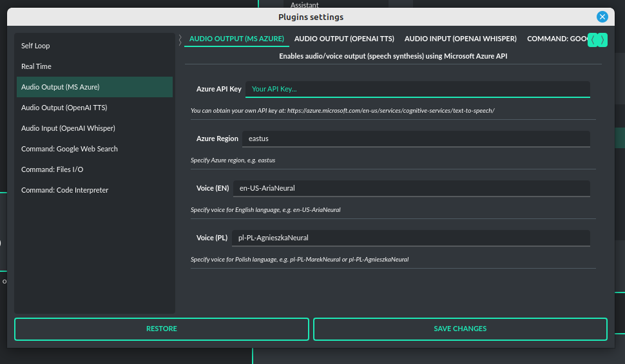Open the partially visible Command: Google tab

[x=554, y=39]
